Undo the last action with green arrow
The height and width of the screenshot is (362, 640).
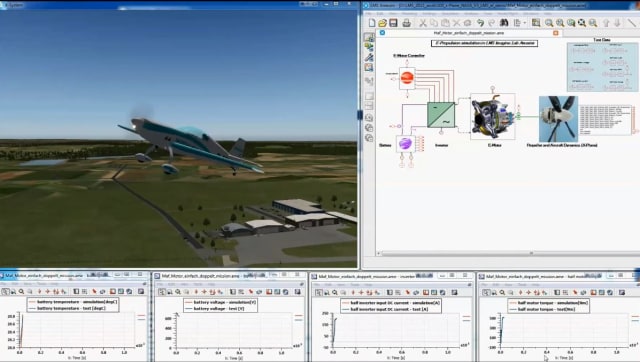pyautogui.click(x=480, y=23)
